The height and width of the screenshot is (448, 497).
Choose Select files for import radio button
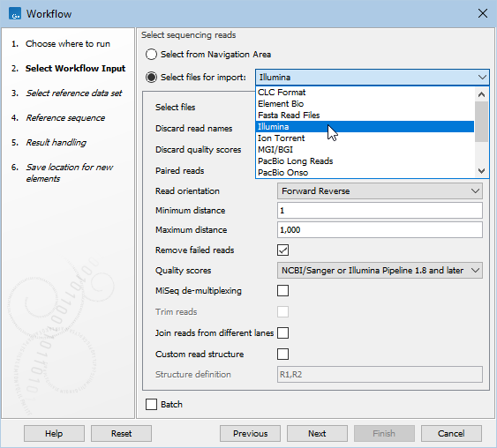pyautogui.click(x=151, y=77)
